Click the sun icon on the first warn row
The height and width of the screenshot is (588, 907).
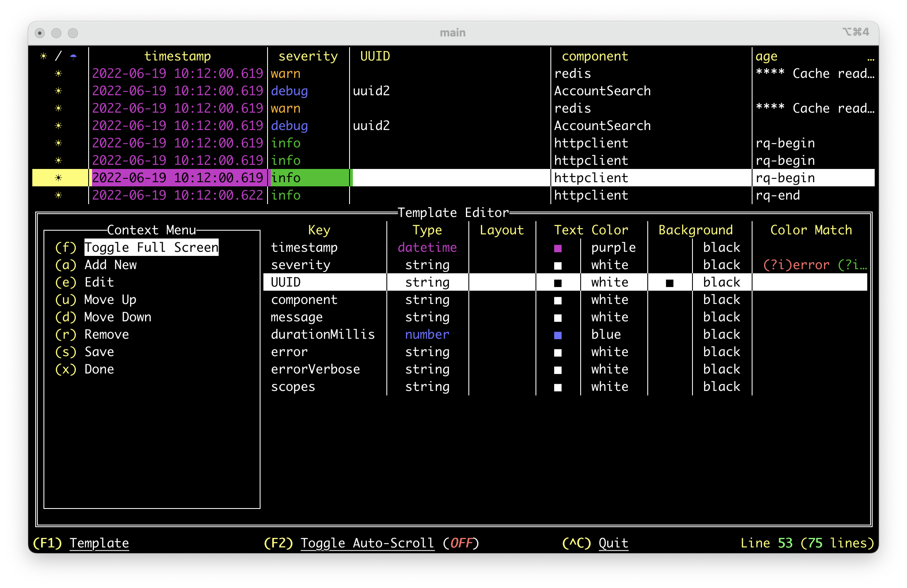pyautogui.click(x=58, y=74)
